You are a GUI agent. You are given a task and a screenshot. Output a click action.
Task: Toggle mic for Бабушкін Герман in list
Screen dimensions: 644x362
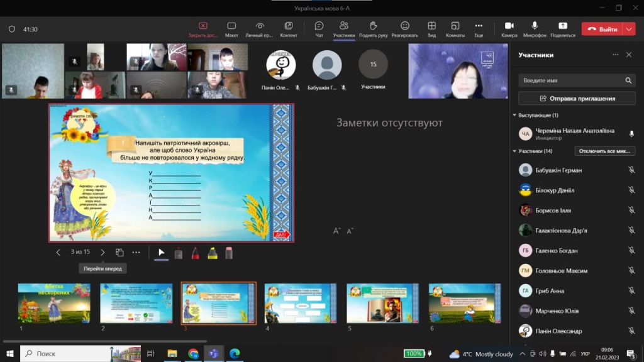631,170
